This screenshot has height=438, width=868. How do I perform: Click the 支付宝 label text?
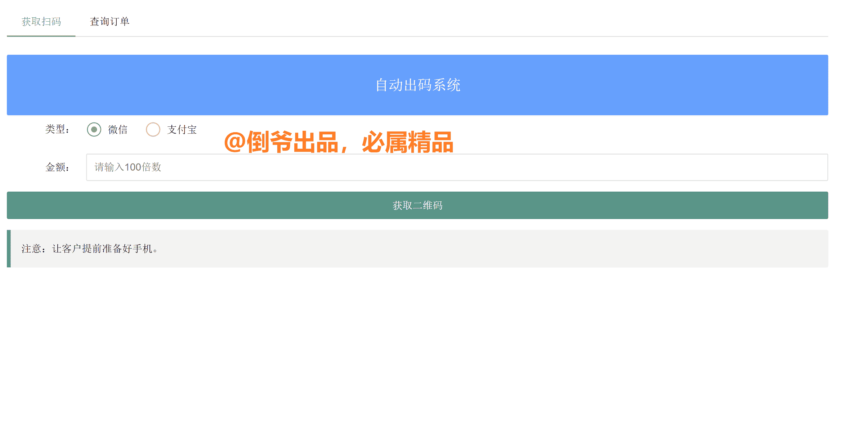coord(182,129)
